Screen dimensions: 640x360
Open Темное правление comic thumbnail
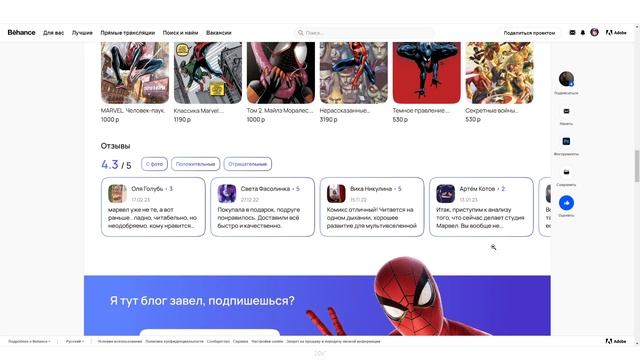(x=427, y=73)
